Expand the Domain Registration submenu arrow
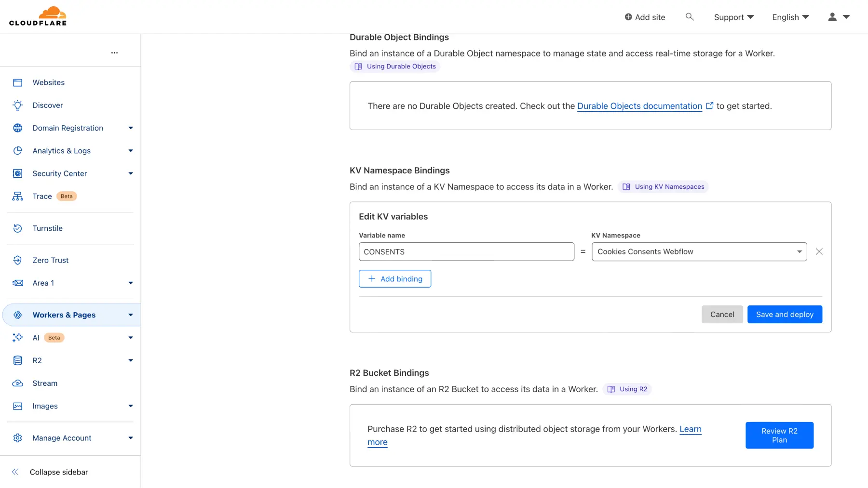The height and width of the screenshot is (488, 868). pos(131,128)
